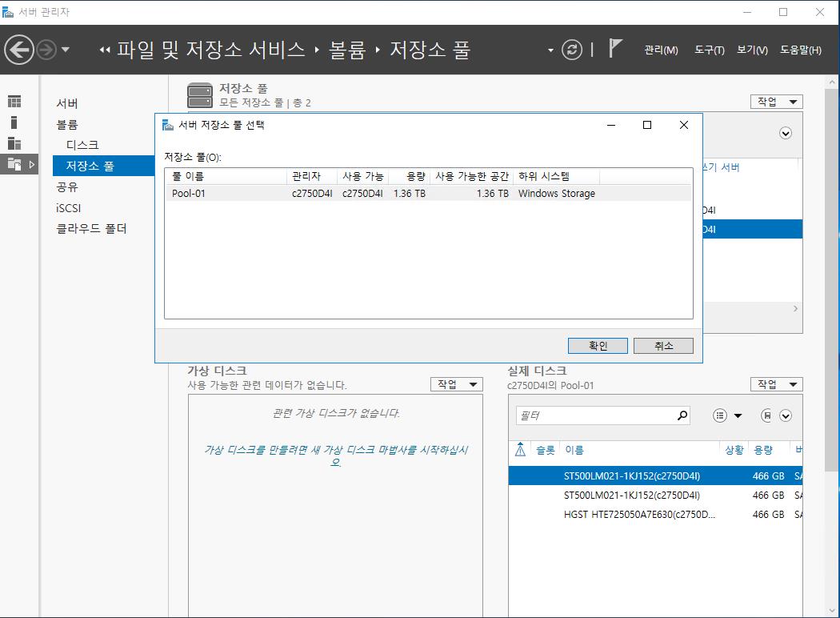Open the 보기(V) menu
Screen dimensions: 840x618
752,50
